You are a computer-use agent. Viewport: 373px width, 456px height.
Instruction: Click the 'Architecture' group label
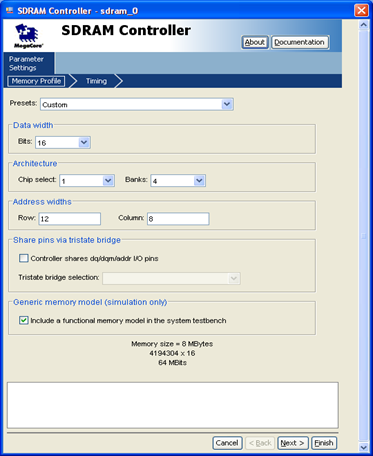[35, 163]
